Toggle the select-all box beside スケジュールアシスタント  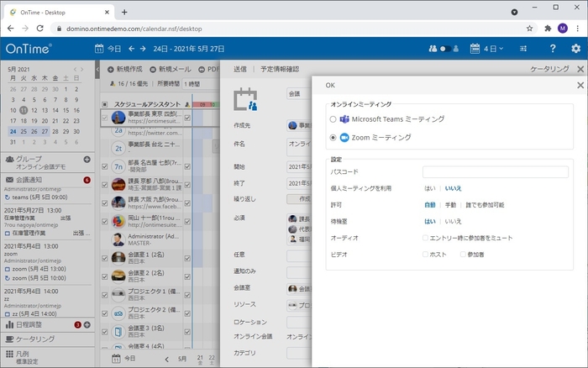pos(105,104)
